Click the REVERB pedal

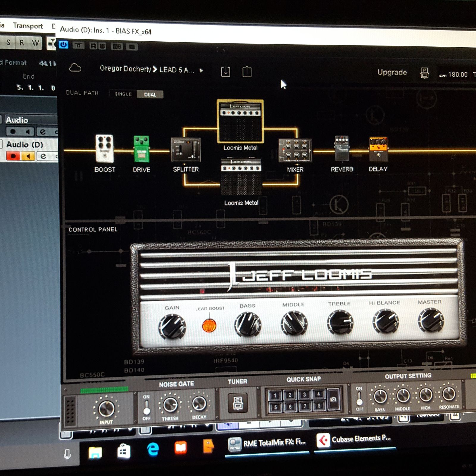[x=342, y=148]
